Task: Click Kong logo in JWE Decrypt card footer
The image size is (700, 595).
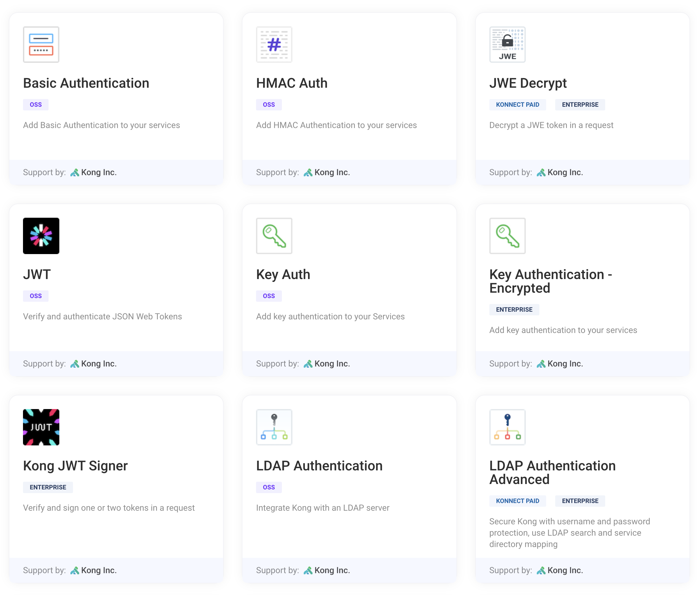Action: coord(541,172)
